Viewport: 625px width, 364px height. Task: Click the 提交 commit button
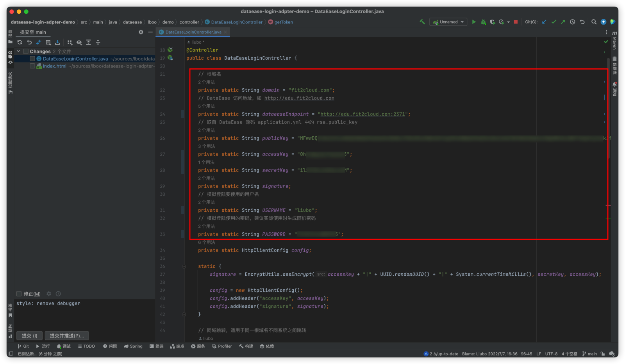[x=29, y=335]
